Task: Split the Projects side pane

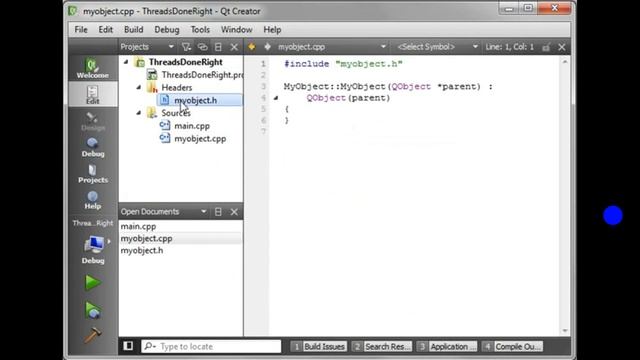Action: tap(218, 47)
